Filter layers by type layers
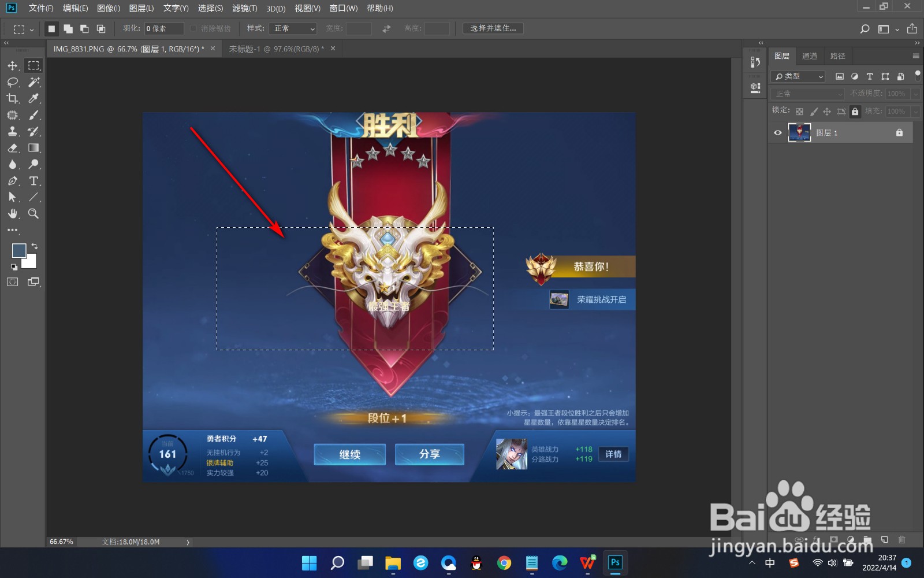Image resolution: width=924 pixels, height=578 pixels. coord(870,76)
